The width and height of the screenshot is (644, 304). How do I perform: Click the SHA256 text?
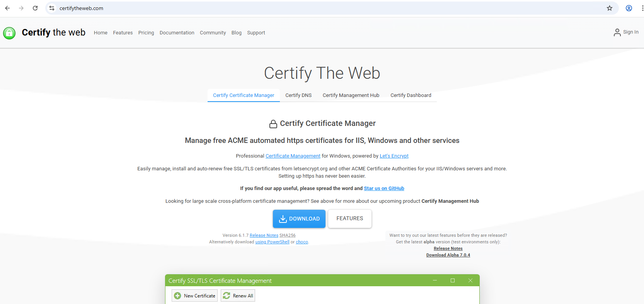click(288, 235)
